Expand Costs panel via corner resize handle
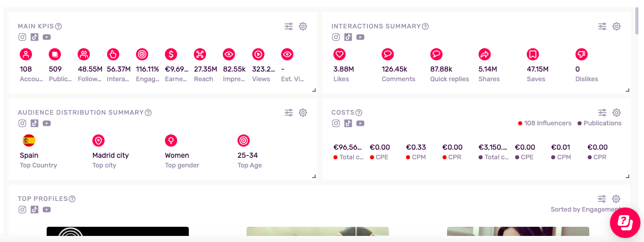This screenshot has height=242, width=644. click(628, 177)
